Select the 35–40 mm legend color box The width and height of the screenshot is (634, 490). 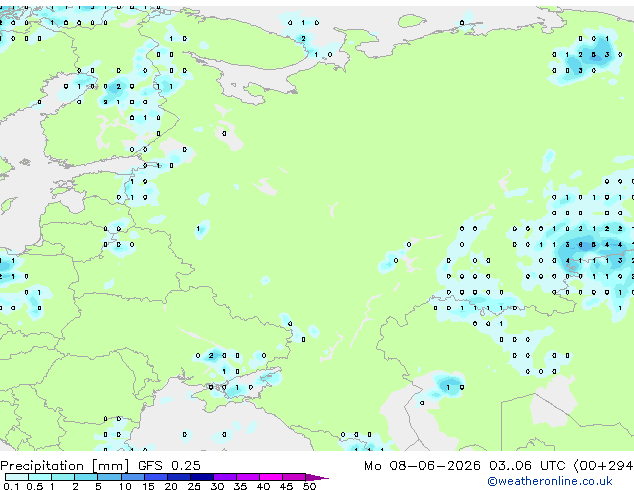point(247,477)
